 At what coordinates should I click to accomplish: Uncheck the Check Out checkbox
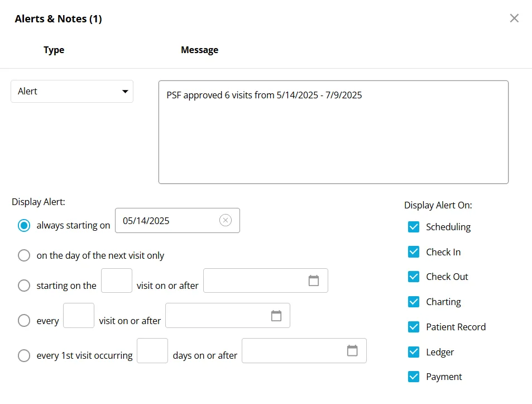(x=414, y=277)
